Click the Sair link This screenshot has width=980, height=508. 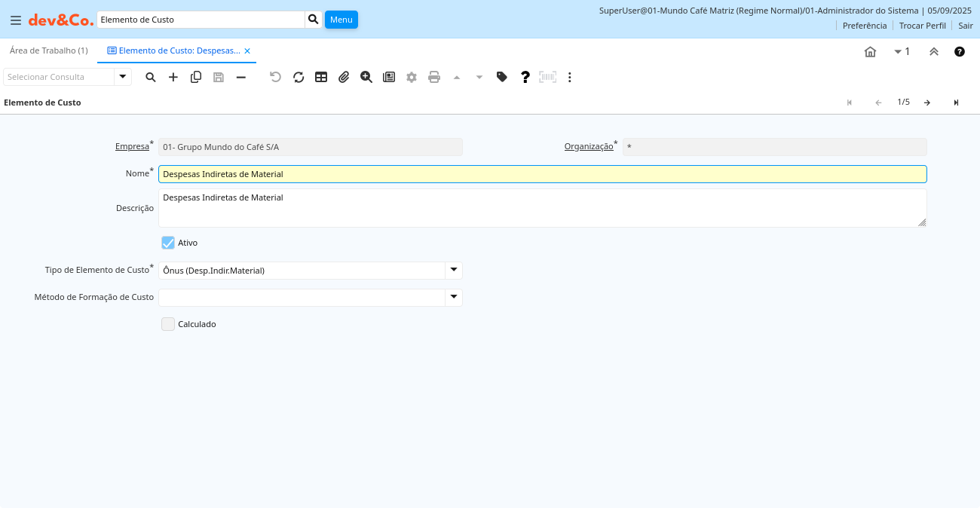(965, 26)
